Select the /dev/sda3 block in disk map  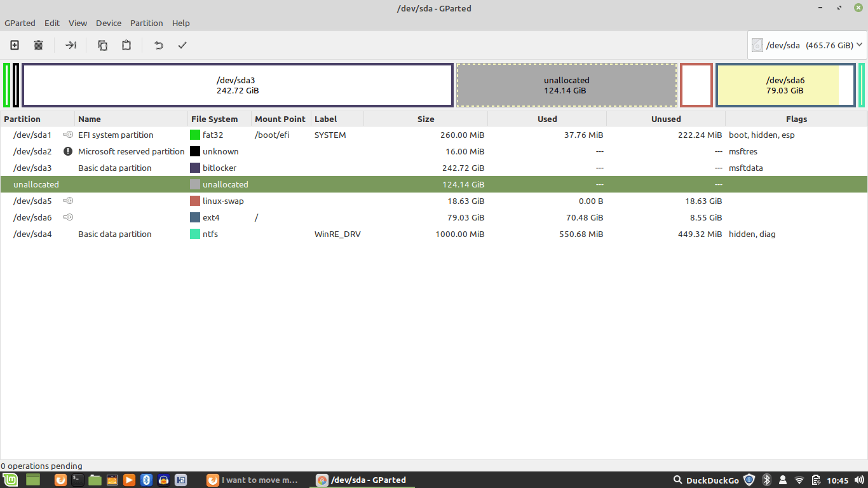238,85
